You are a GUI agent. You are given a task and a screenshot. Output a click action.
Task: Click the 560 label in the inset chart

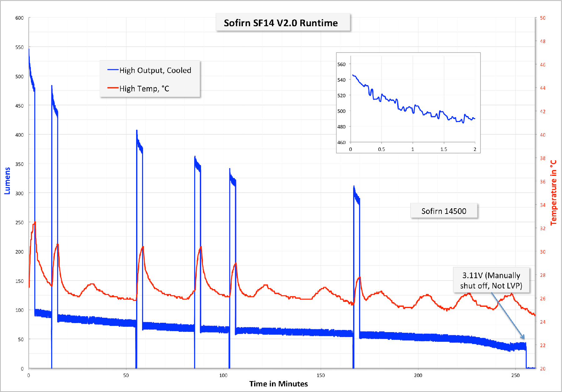[x=341, y=64]
